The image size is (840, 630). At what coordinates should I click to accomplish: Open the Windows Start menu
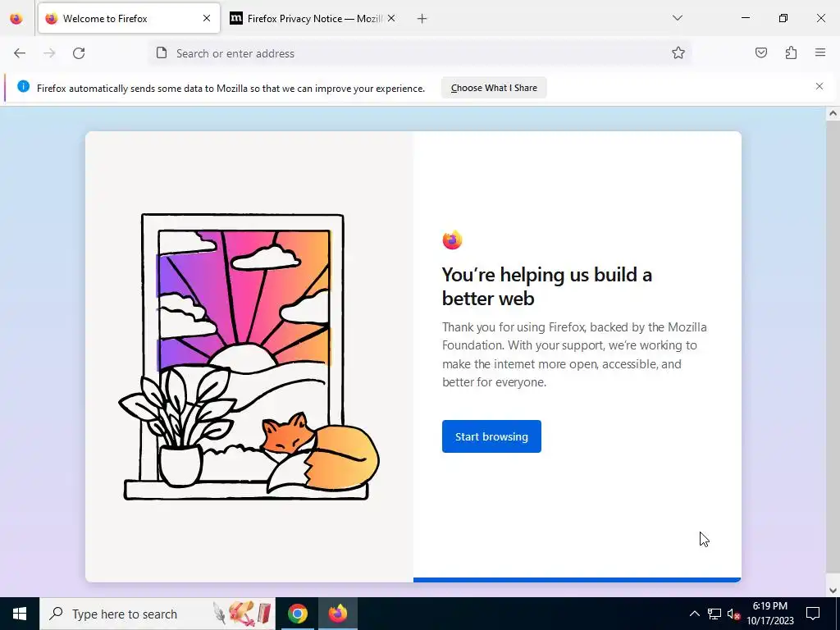coord(20,614)
